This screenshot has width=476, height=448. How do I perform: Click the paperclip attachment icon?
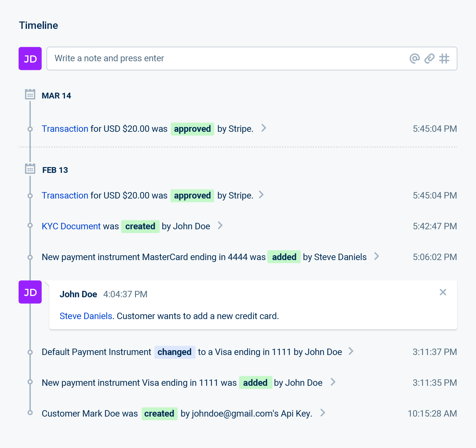click(x=429, y=58)
